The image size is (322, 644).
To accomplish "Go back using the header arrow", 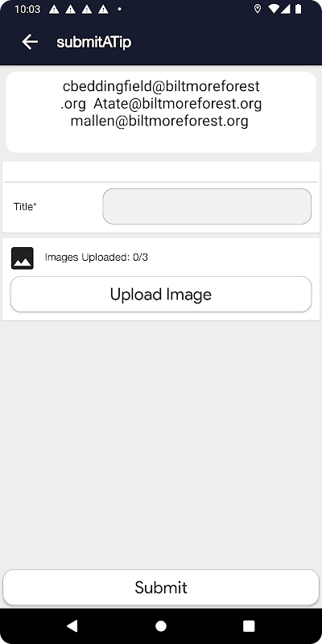I will (x=30, y=42).
